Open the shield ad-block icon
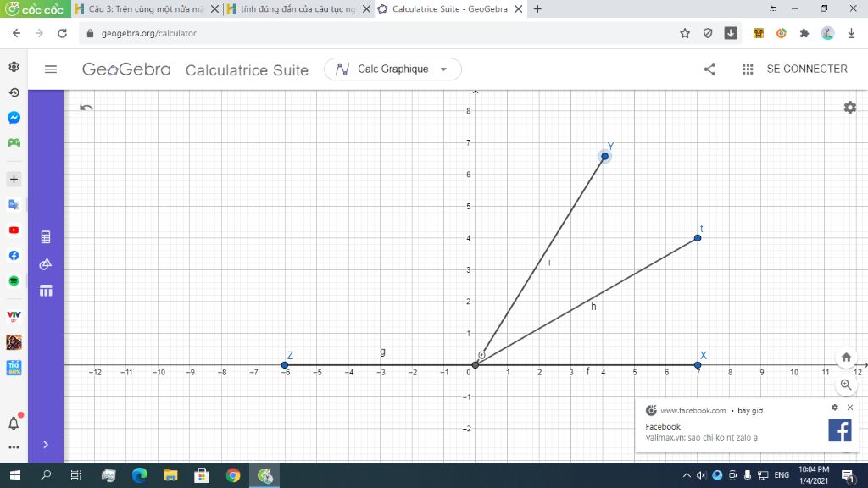Screen dimensions: 868x488 (x=708, y=33)
